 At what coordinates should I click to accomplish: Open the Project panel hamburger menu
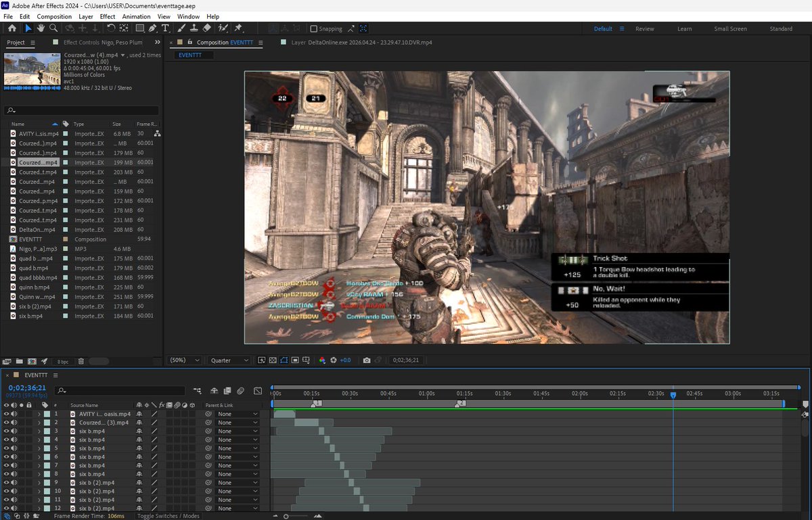click(32, 43)
